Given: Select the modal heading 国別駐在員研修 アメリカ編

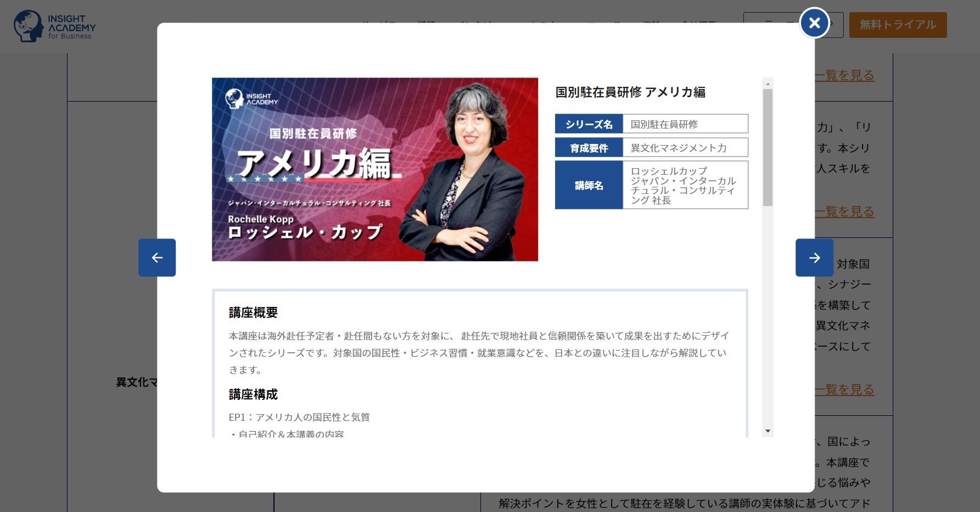Looking at the screenshot, I should [x=630, y=92].
